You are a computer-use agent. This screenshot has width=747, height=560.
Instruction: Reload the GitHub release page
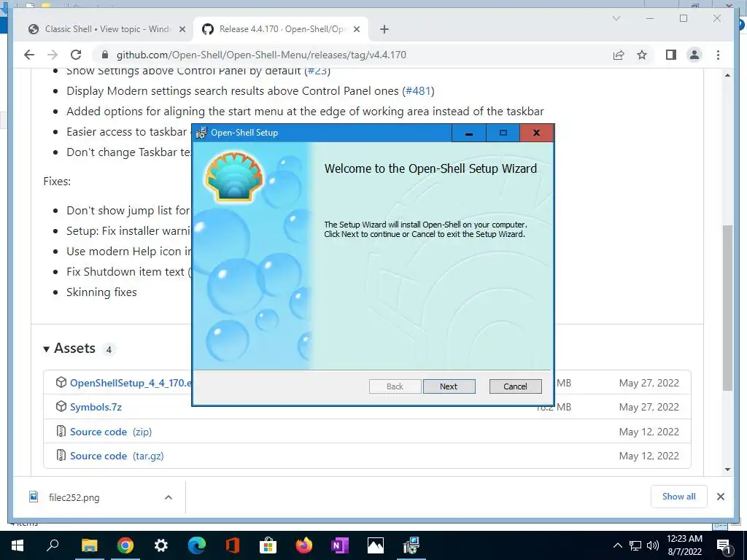click(x=76, y=55)
